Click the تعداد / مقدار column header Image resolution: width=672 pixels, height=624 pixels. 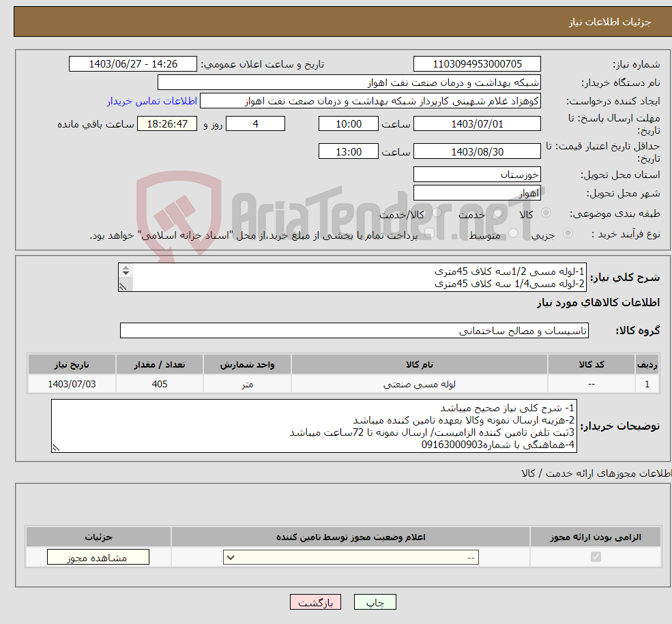pyautogui.click(x=160, y=364)
